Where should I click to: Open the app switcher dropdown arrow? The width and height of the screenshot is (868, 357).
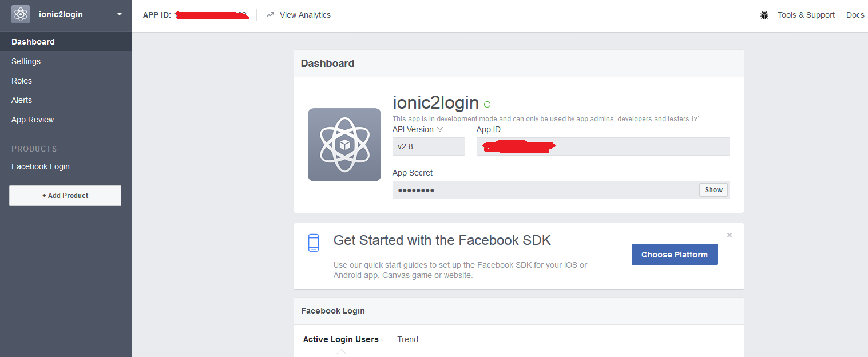click(119, 14)
